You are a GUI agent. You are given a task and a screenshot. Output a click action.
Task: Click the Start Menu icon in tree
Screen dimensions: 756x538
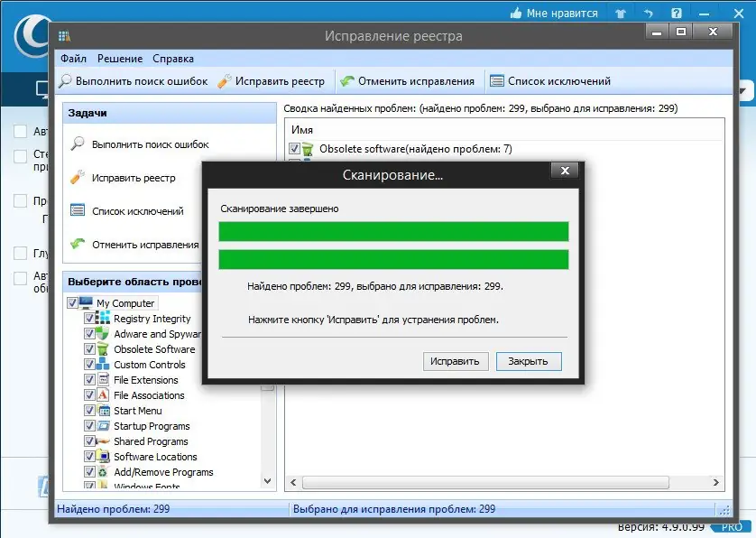coord(104,410)
